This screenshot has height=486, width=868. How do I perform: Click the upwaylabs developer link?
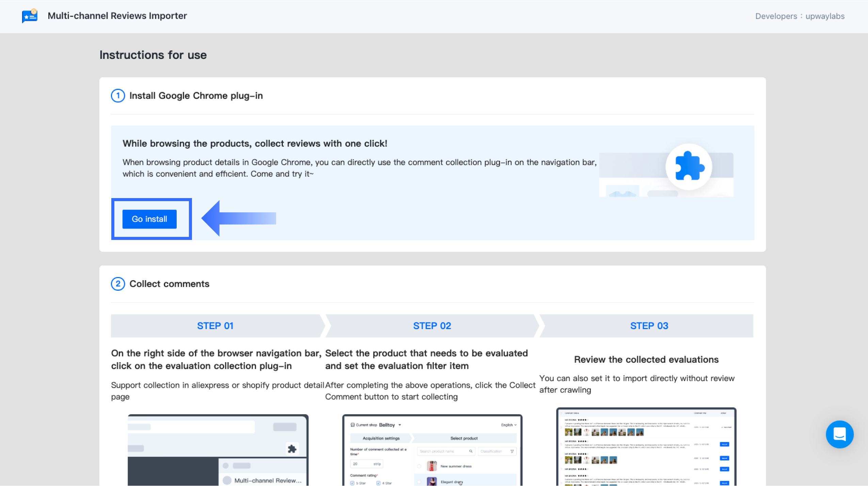(824, 16)
